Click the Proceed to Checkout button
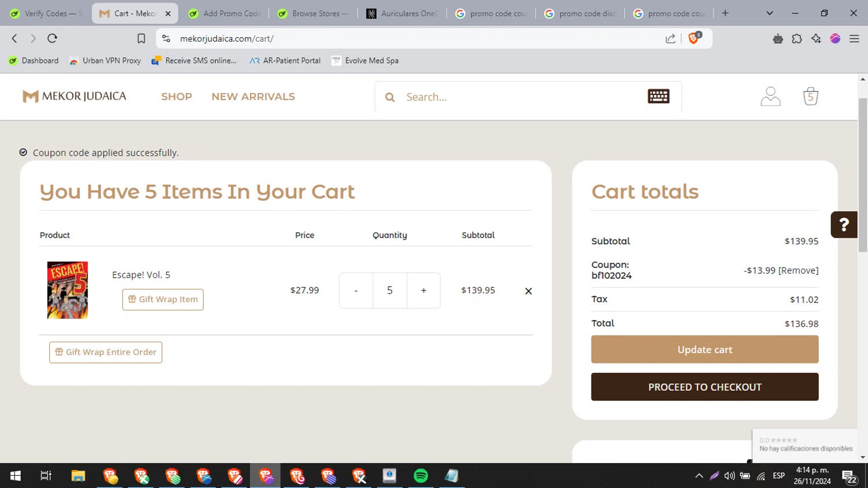The height and width of the screenshot is (488, 868). [x=705, y=387]
